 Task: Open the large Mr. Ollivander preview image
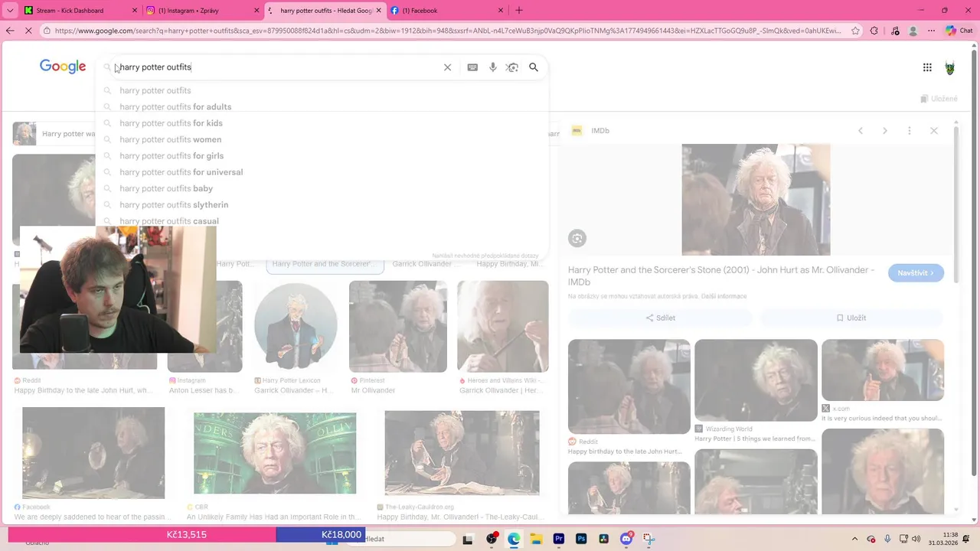click(x=756, y=200)
